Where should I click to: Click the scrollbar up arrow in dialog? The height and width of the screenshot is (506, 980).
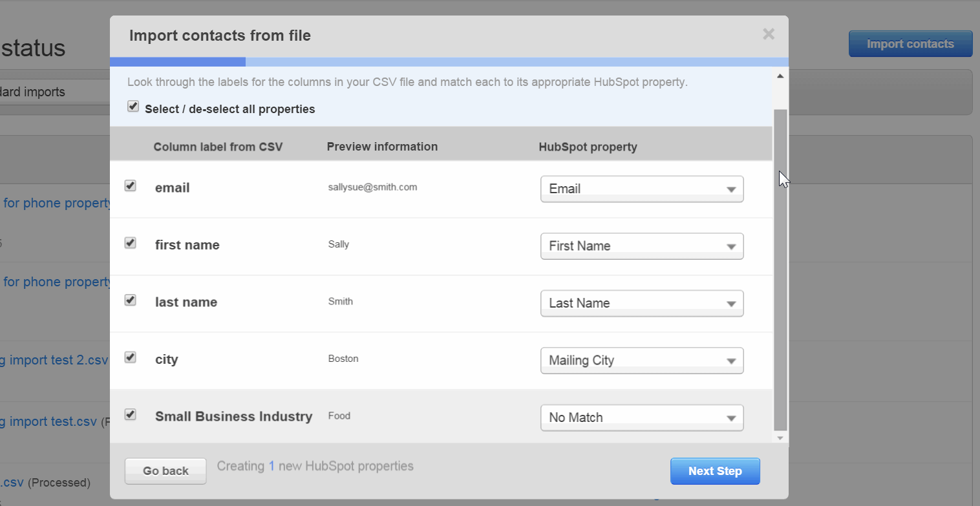pos(780,76)
